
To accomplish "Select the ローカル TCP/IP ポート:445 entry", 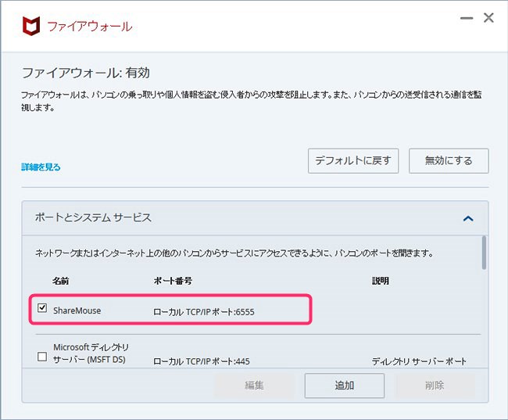I will [202, 361].
